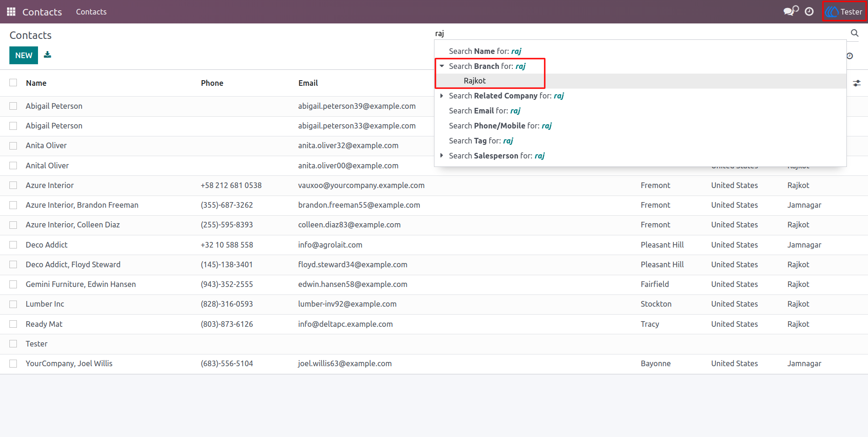Focus the search input containing 'raj'

[640, 33]
